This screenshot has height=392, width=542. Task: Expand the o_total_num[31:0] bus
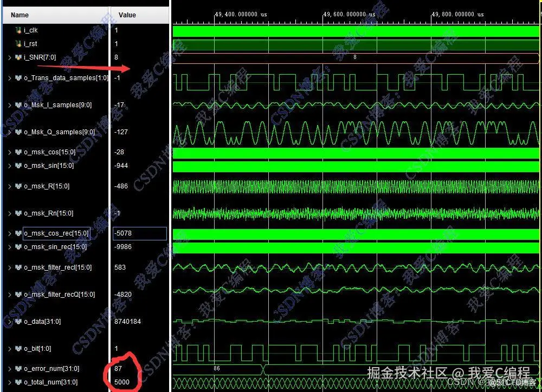pos(10,383)
